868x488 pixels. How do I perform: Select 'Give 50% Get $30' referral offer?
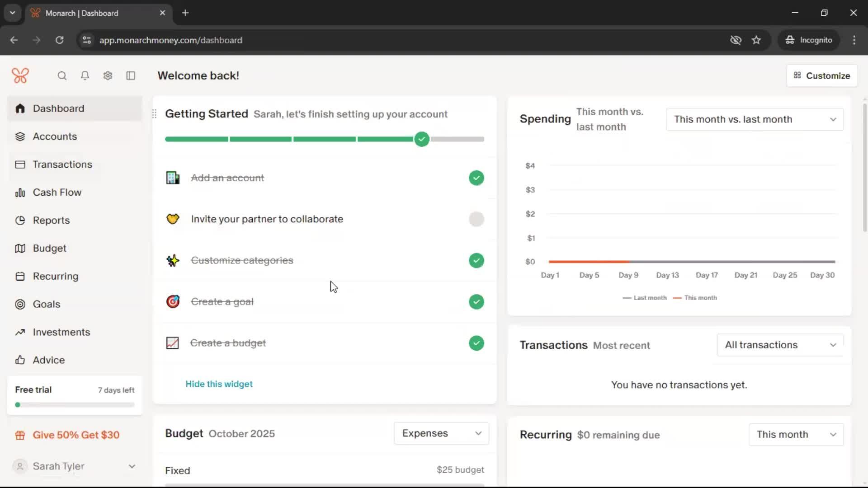(75, 435)
